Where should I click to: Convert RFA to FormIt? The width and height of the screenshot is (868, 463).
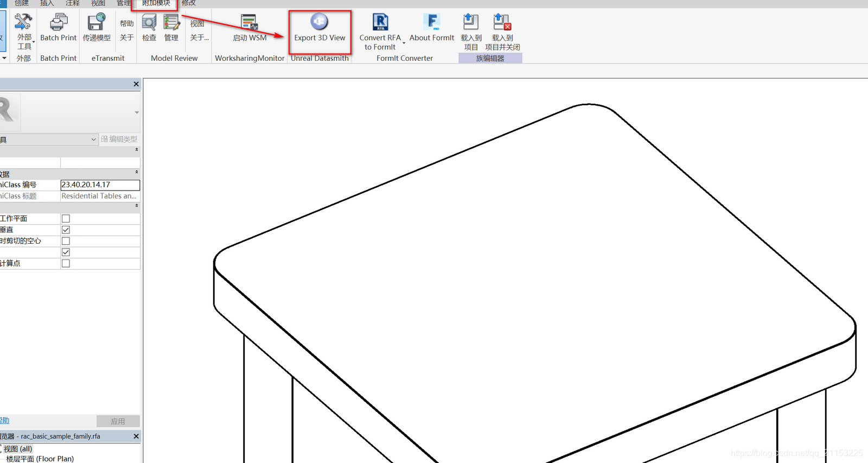380,33
